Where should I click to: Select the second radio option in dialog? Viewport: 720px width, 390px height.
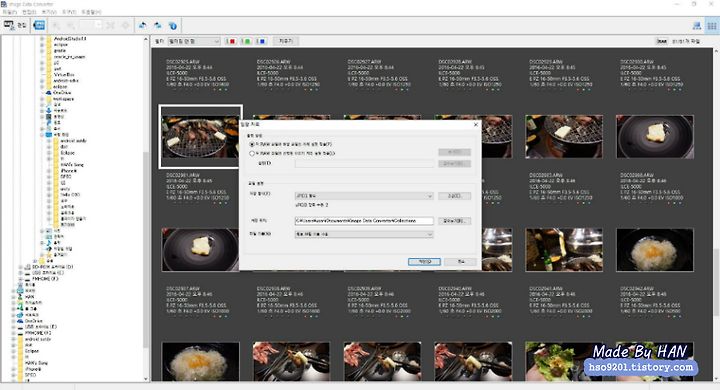click(x=252, y=153)
